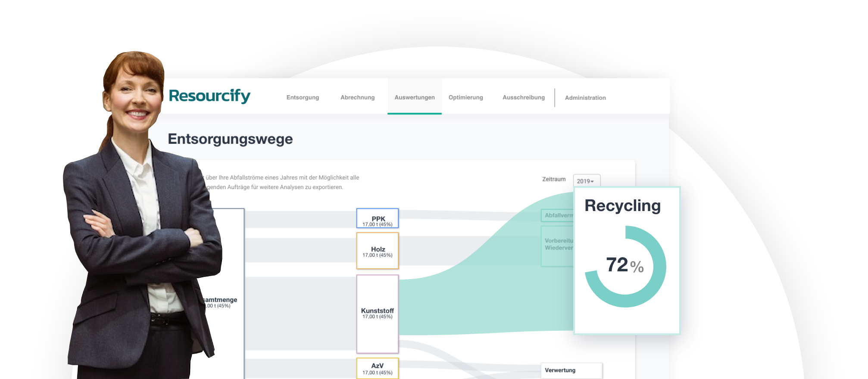Select the Kunststoff material node
Viewport: 868px width, 379px height.
click(378, 314)
